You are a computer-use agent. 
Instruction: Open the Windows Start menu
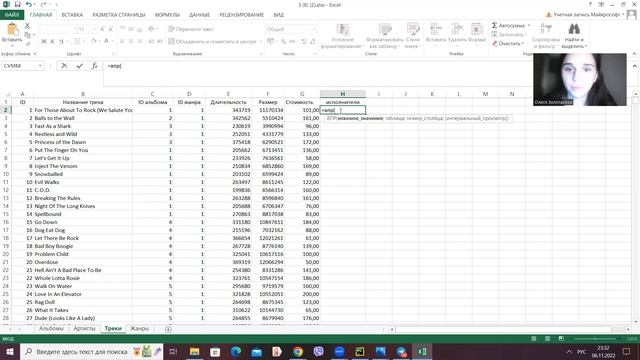pos(10,351)
